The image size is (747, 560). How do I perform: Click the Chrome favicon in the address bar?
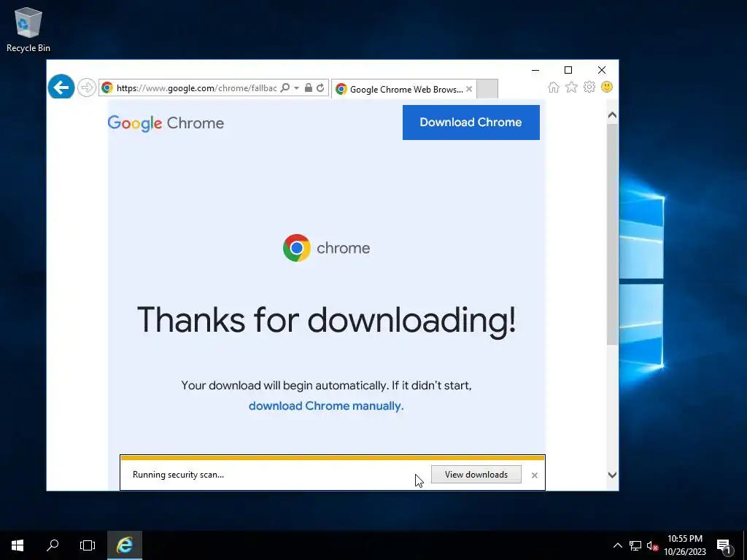coord(107,87)
